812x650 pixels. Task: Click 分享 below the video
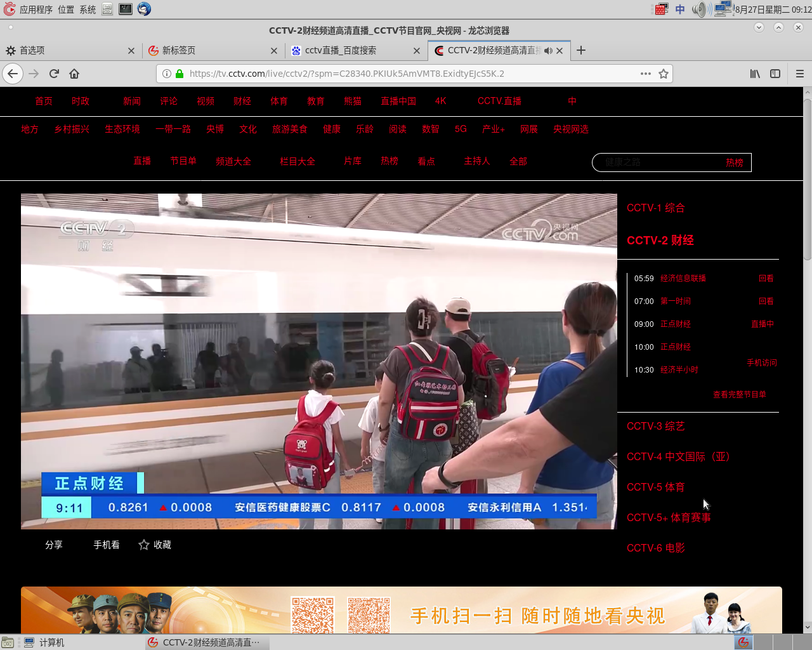coord(54,545)
